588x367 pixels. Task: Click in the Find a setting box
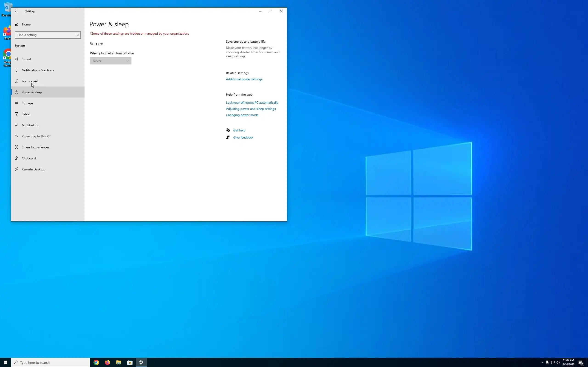(46, 35)
